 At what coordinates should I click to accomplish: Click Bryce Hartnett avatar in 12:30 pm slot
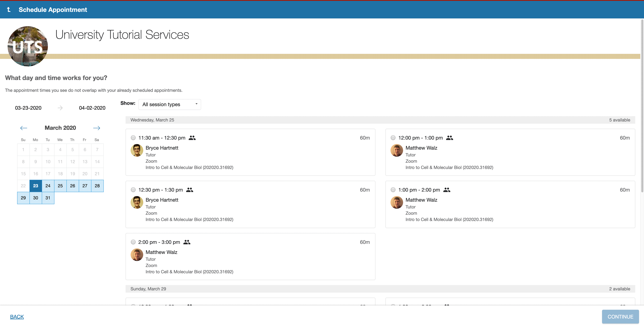click(137, 202)
